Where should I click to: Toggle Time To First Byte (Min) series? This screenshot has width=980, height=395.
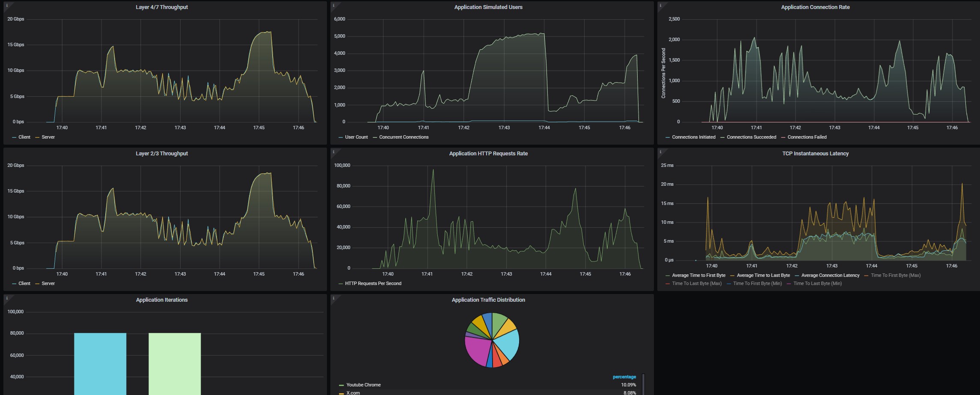pos(757,284)
